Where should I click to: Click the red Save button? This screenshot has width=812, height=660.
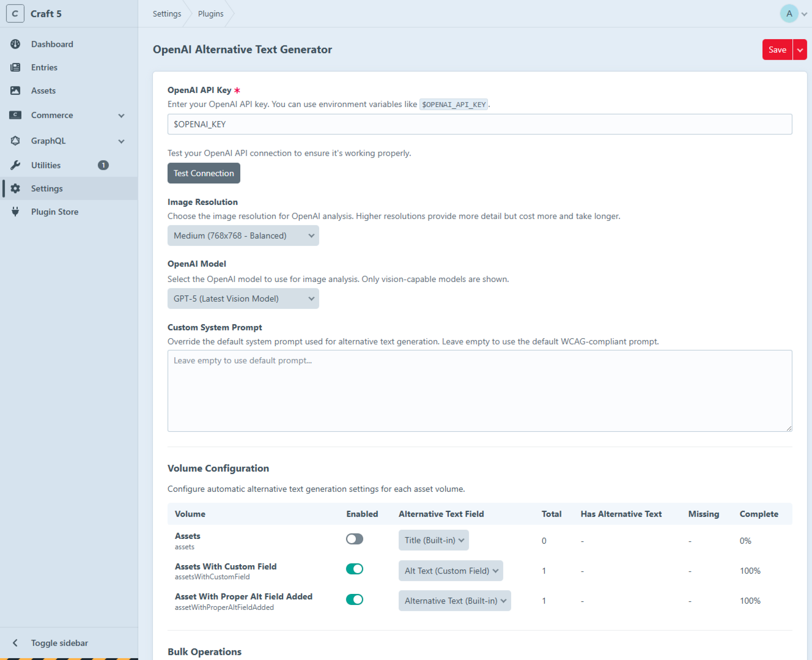click(777, 50)
